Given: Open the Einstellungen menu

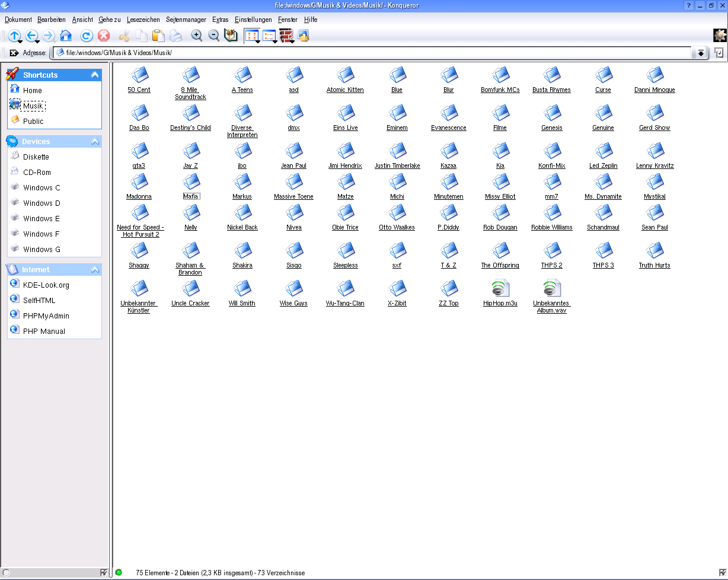Looking at the screenshot, I should 253,20.
